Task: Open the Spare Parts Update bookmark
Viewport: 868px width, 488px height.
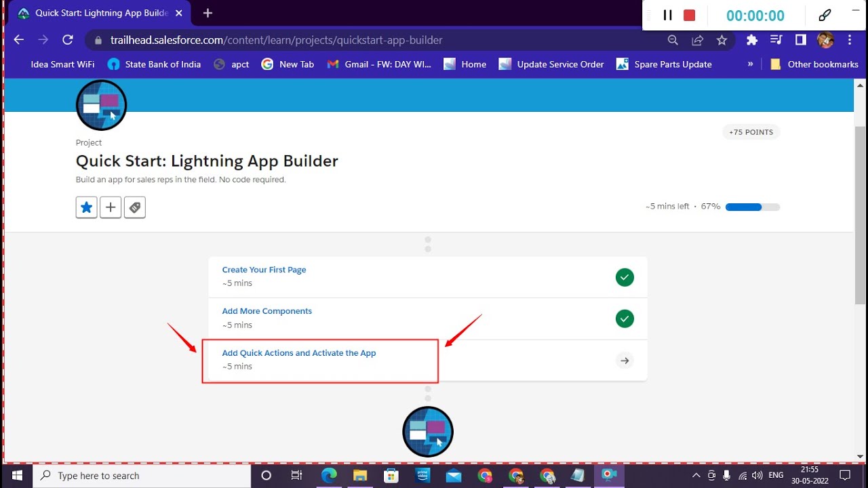Action: (664, 64)
